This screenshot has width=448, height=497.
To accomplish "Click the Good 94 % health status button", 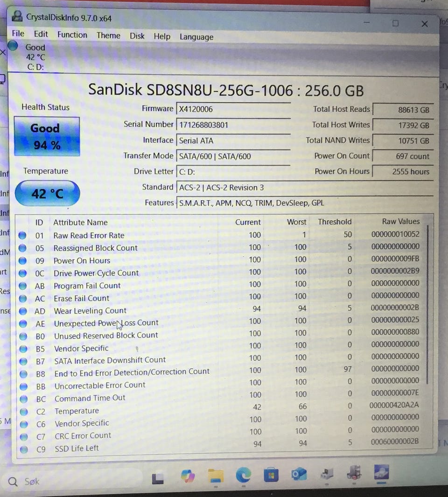I will pos(47,136).
